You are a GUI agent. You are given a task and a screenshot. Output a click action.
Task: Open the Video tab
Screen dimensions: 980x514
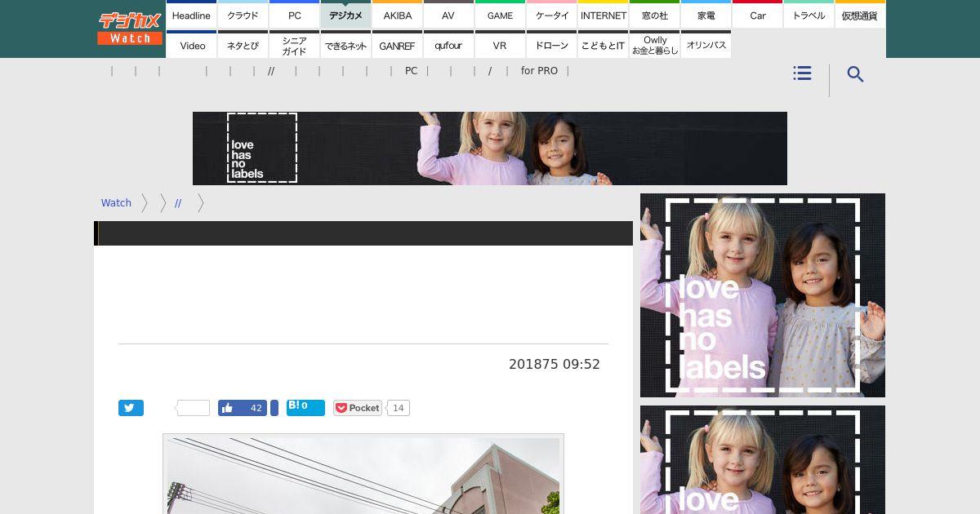coord(191,45)
